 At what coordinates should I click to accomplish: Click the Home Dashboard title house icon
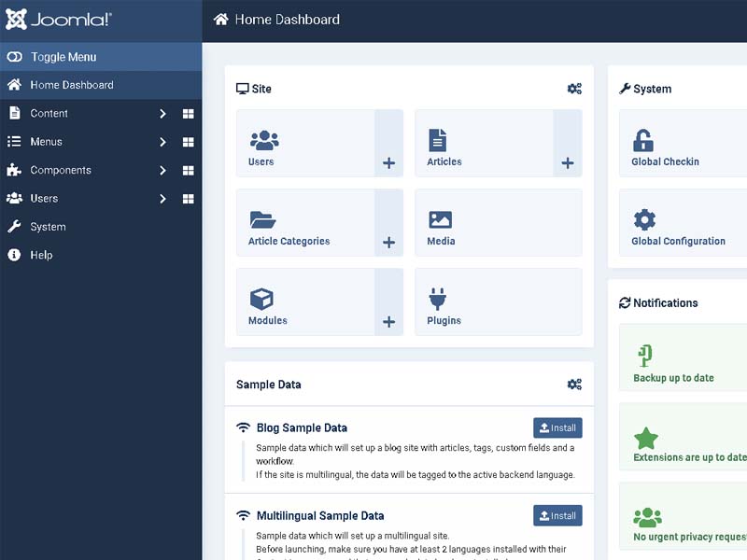pos(220,20)
